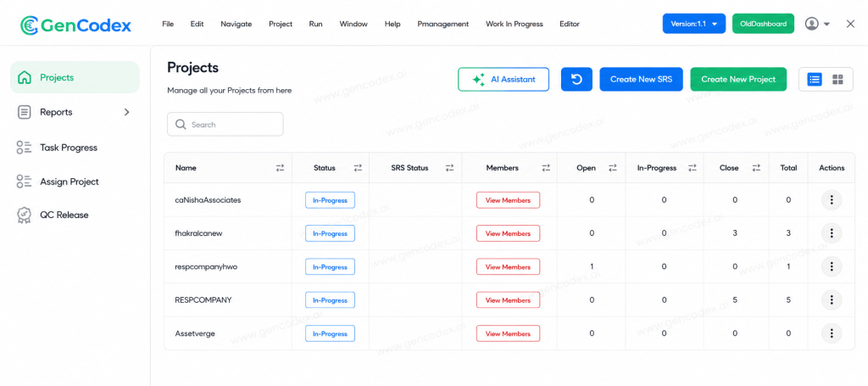Click In-Progress status badge for Assetverge
The width and height of the screenshot is (868, 386).
(330, 334)
